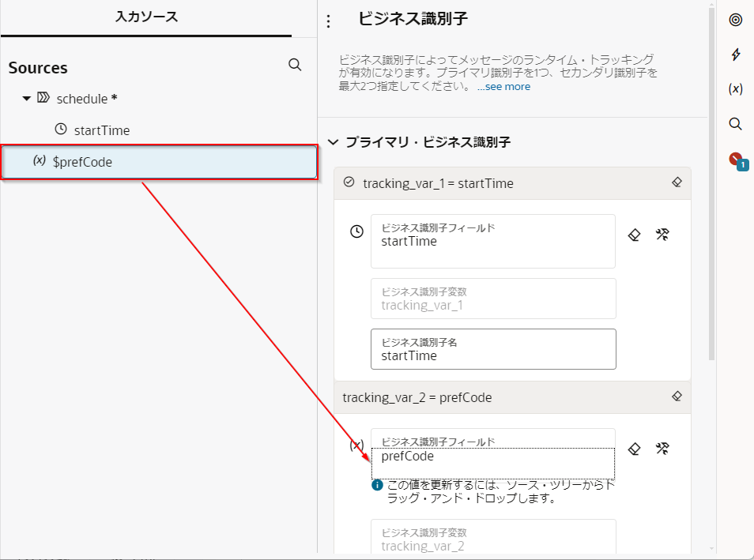Screen dimensions: 754x560
Task: Open the three-dot menu beside ビジネス識別子
Action: (330, 21)
